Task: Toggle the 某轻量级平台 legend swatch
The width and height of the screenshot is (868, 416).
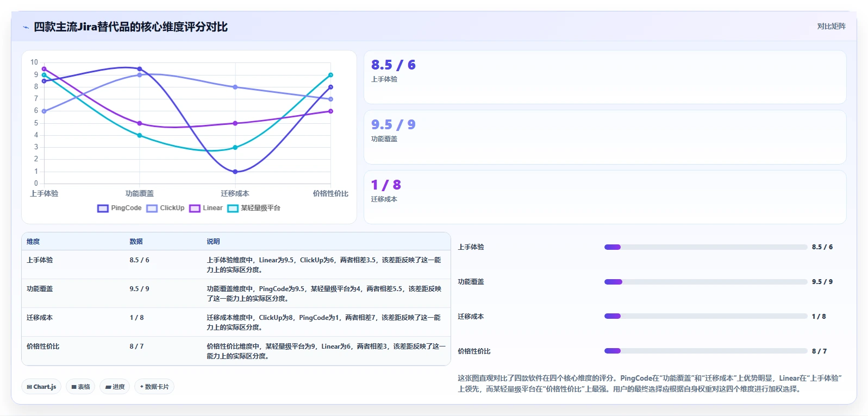Action: [233, 209]
